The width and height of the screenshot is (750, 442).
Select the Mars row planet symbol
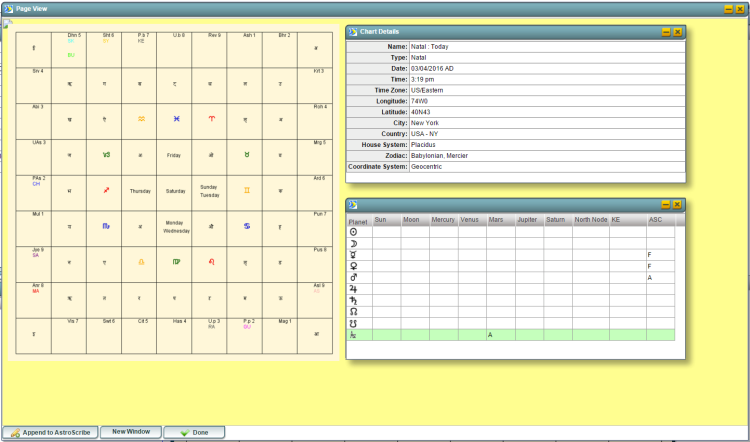tap(352, 277)
